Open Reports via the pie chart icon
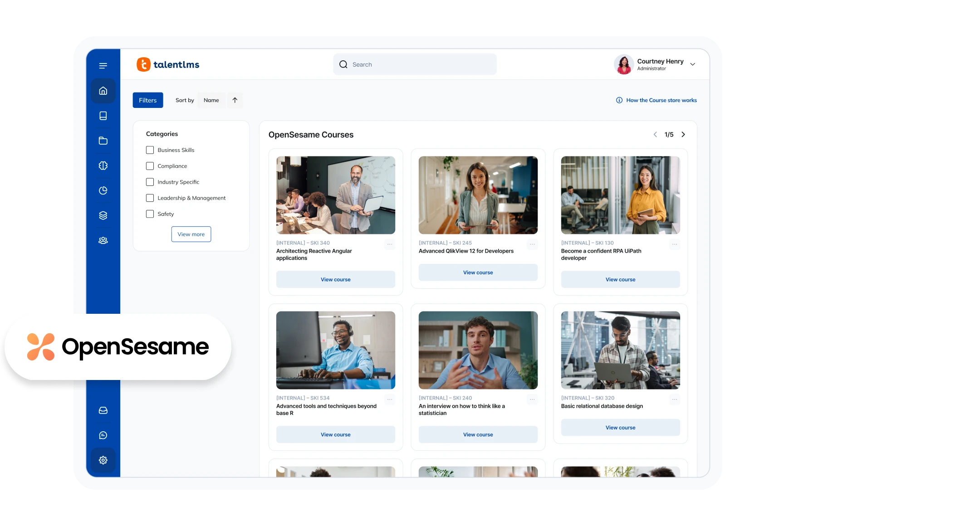 pos(103,190)
